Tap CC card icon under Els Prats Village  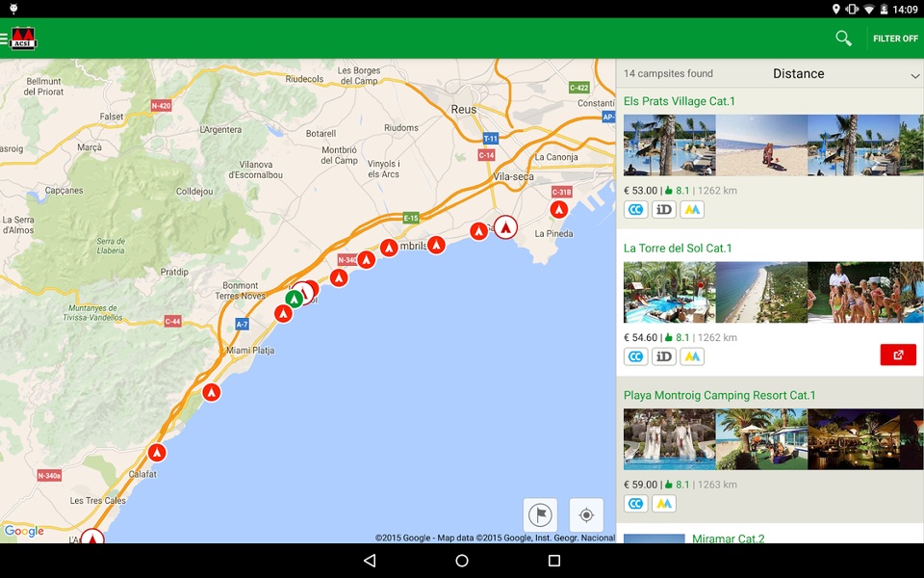(x=635, y=209)
